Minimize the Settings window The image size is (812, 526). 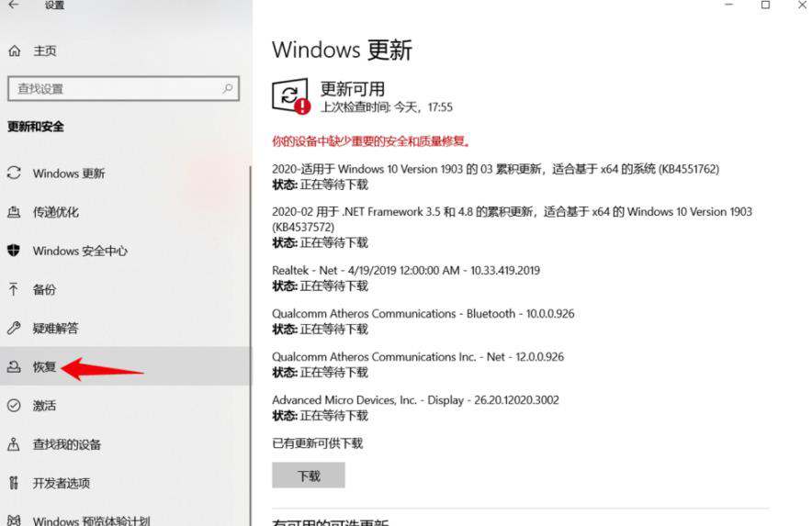728,5
